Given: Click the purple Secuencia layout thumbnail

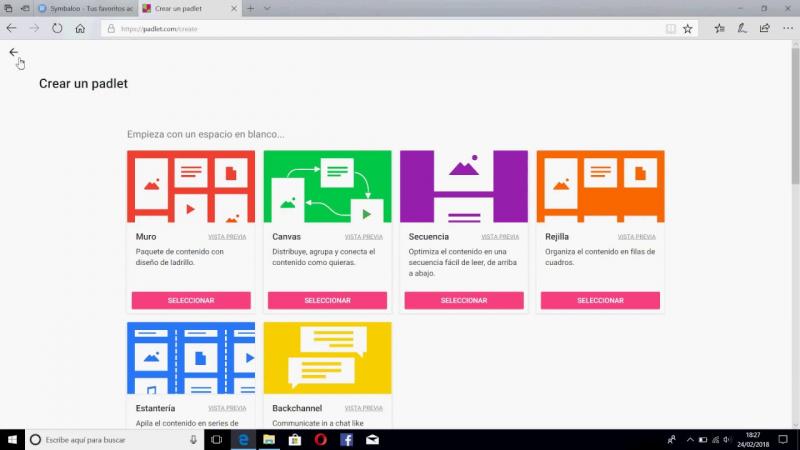Looking at the screenshot, I should (464, 186).
